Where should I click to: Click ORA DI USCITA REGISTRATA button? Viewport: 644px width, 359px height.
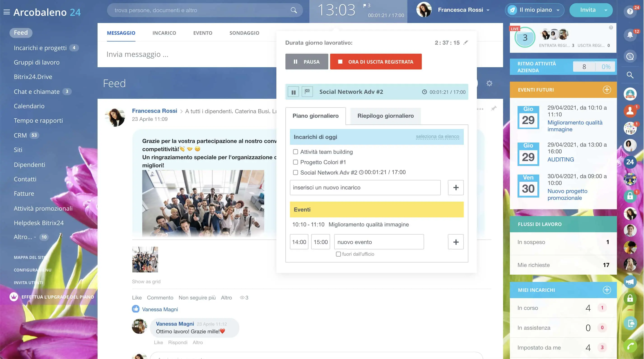376,62
